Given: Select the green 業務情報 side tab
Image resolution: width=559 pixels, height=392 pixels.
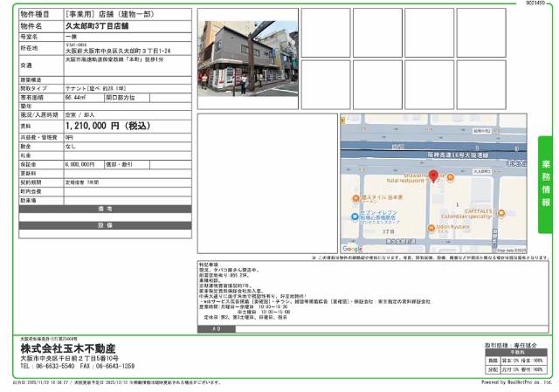Looking at the screenshot, I should click(x=545, y=184).
